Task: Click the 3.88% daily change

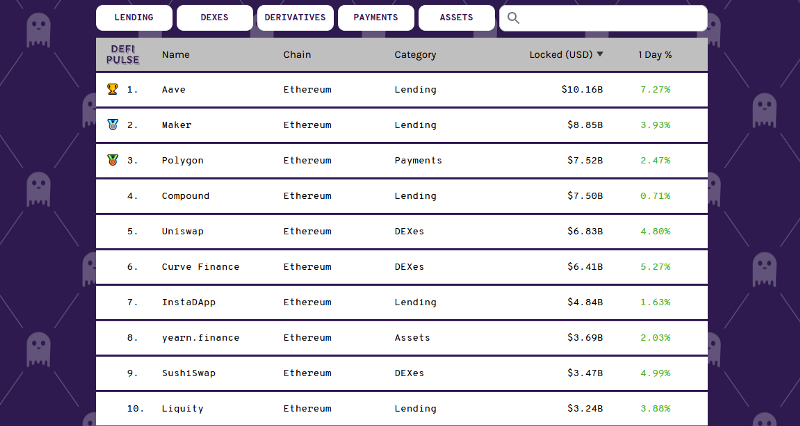Action: (655, 408)
